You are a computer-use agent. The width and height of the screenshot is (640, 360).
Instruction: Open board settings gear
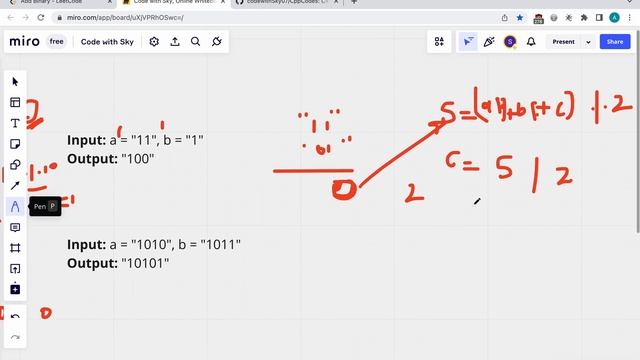pyautogui.click(x=154, y=42)
